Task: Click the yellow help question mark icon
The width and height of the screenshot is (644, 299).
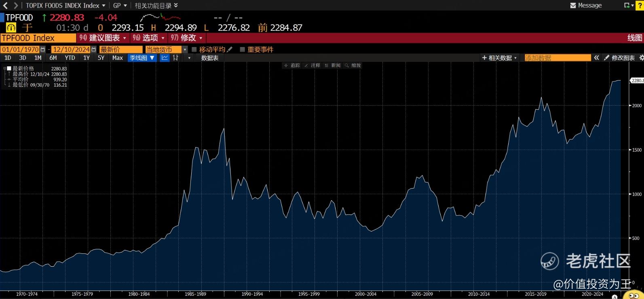Action: tap(639, 5)
